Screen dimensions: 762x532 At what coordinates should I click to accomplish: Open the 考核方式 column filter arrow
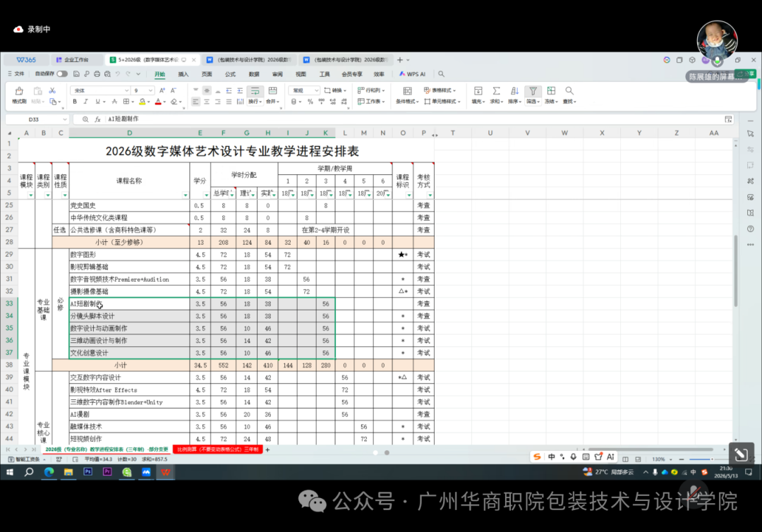coord(430,195)
